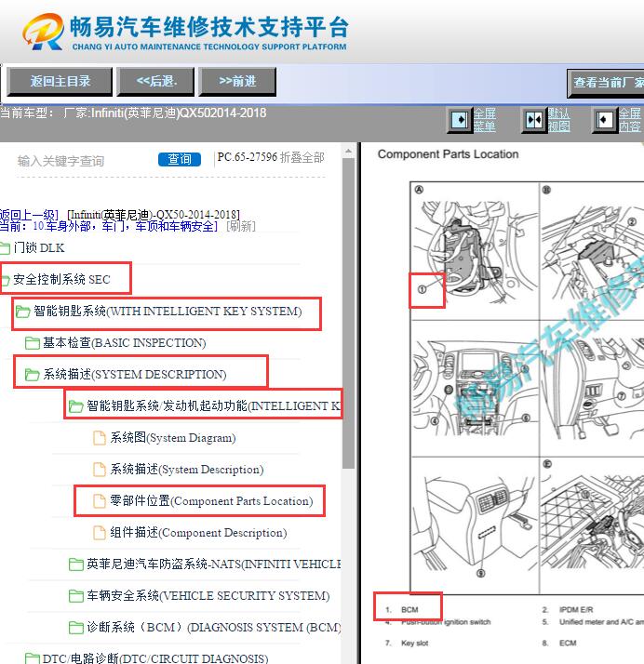Open the 全屏内容 text link
Viewport: 644px width, 664px height.
(x=630, y=120)
